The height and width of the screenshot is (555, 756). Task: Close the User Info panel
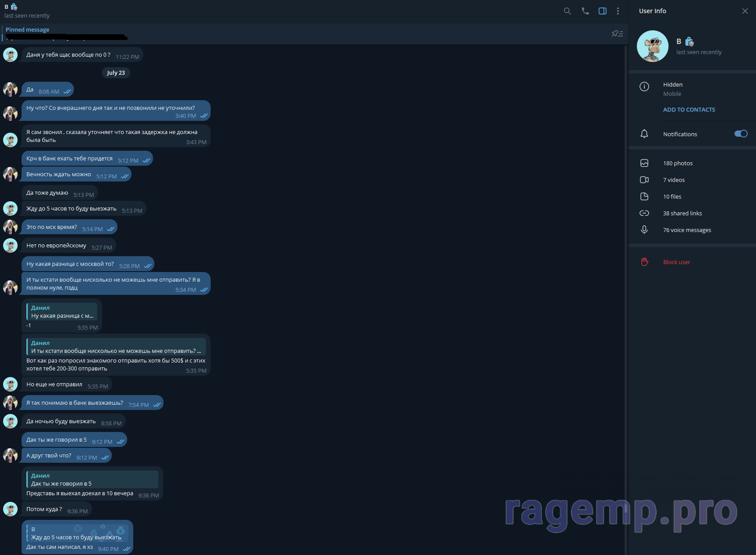(x=745, y=11)
